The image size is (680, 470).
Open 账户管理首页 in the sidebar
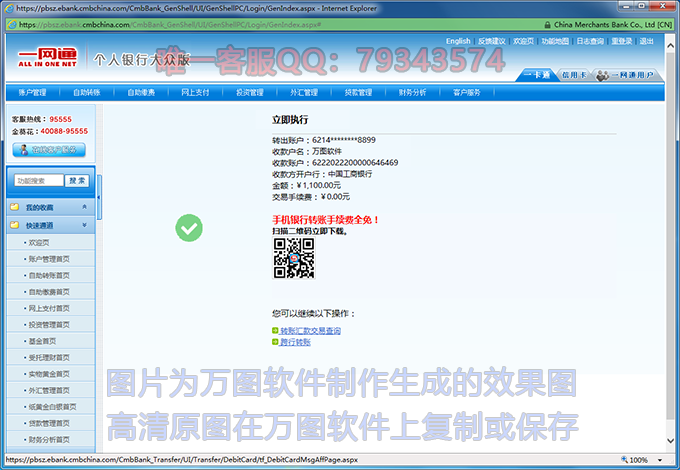[x=49, y=258]
